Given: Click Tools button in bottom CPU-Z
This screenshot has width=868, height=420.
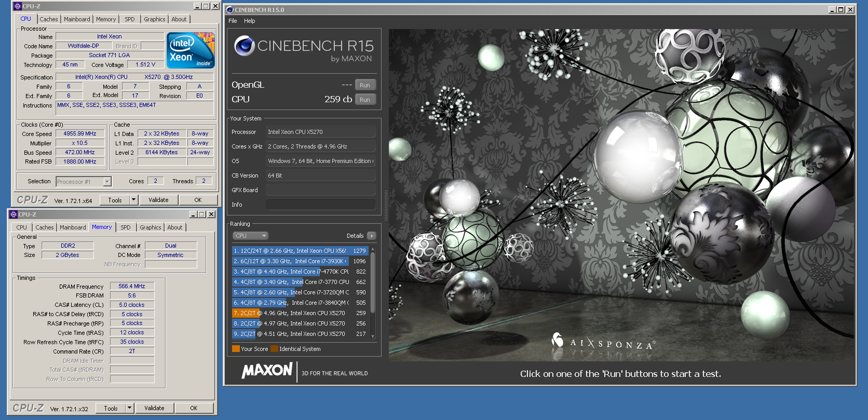Looking at the screenshot, I should tap(111, 408).
